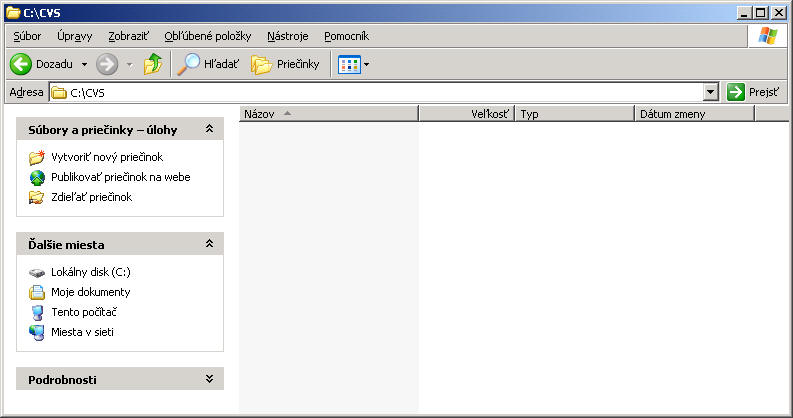Open the Tento počítač link
793x418 pixels.
coord(84,312)
